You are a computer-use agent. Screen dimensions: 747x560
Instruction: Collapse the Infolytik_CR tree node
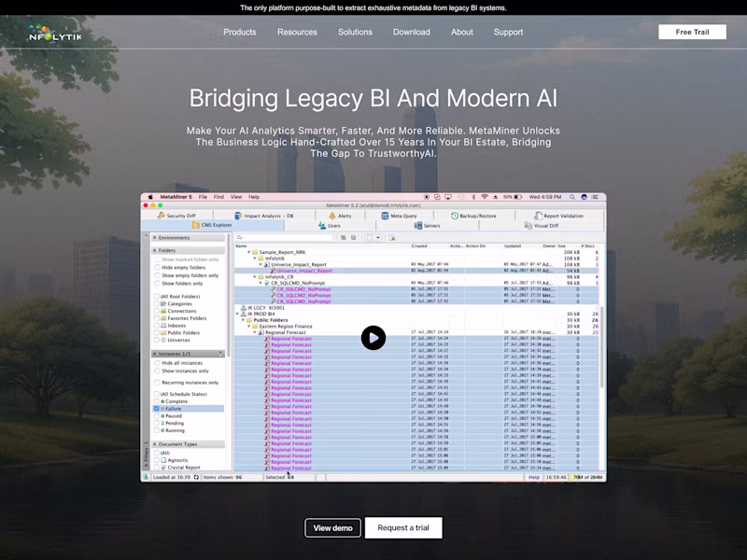[x=255, y=278]
